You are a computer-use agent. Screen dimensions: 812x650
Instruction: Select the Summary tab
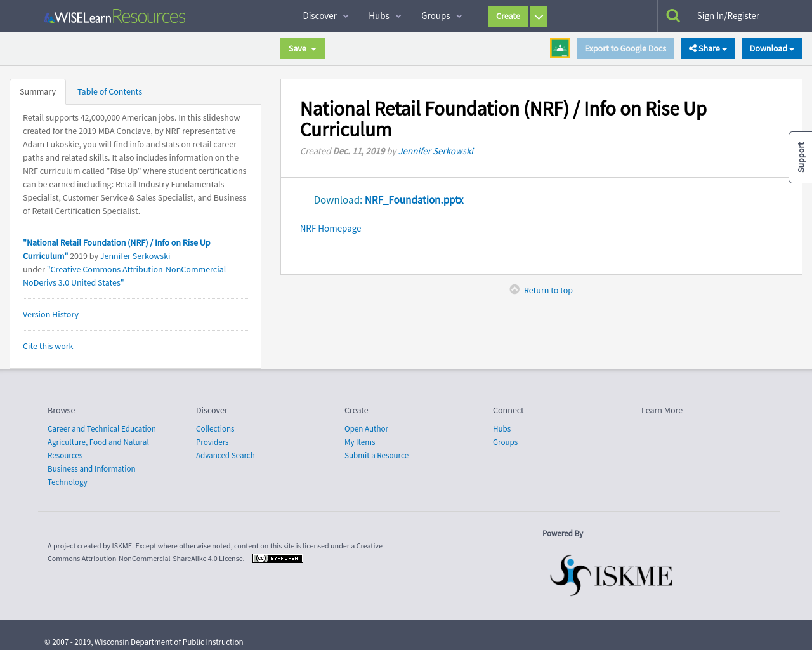click(37, 91)
